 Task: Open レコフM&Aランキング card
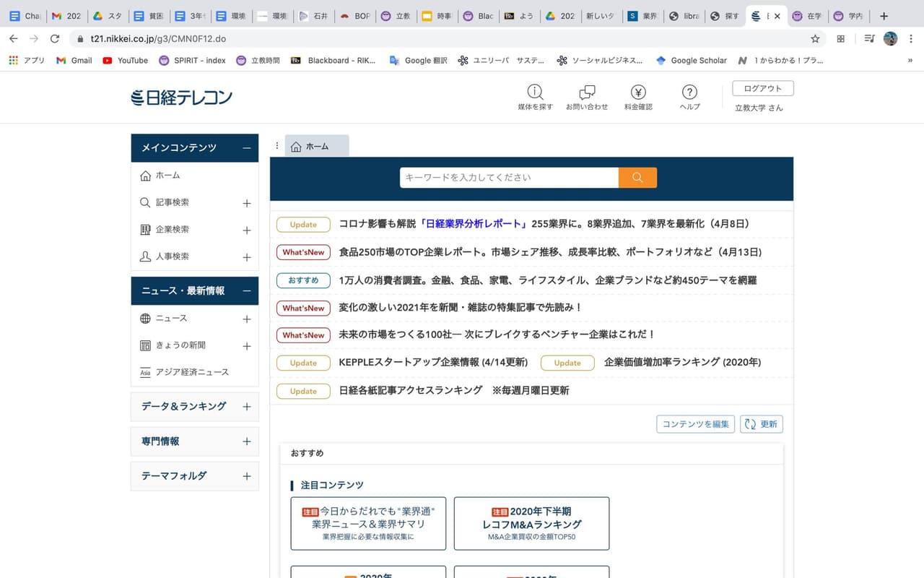[x=531, y=524]
